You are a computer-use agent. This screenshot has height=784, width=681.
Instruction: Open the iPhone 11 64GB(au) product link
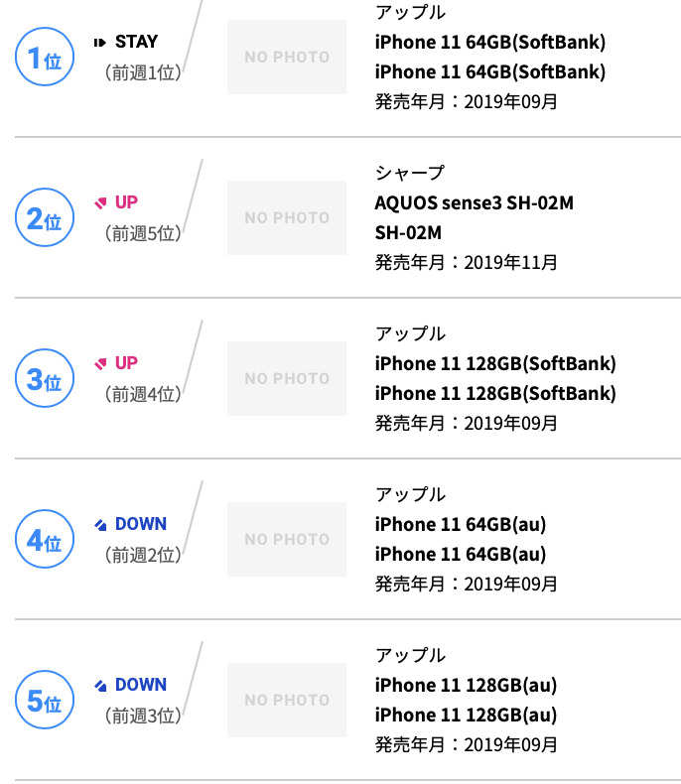[461, 525]
